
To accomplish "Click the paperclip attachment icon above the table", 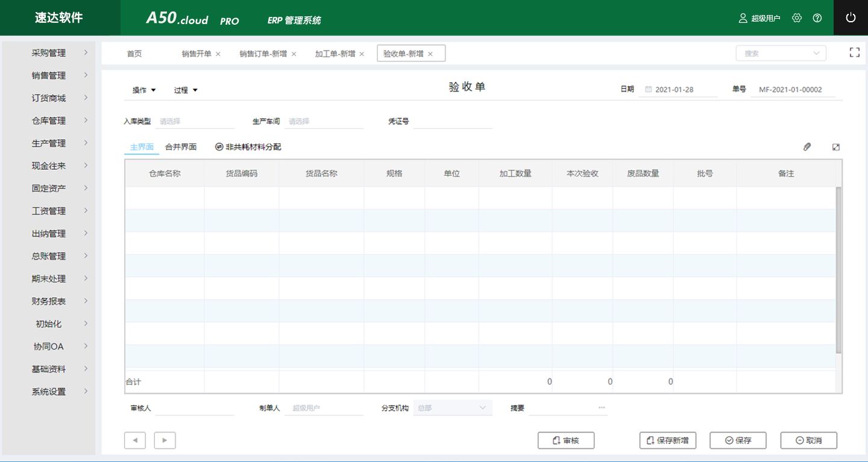I will click(807, 146).
